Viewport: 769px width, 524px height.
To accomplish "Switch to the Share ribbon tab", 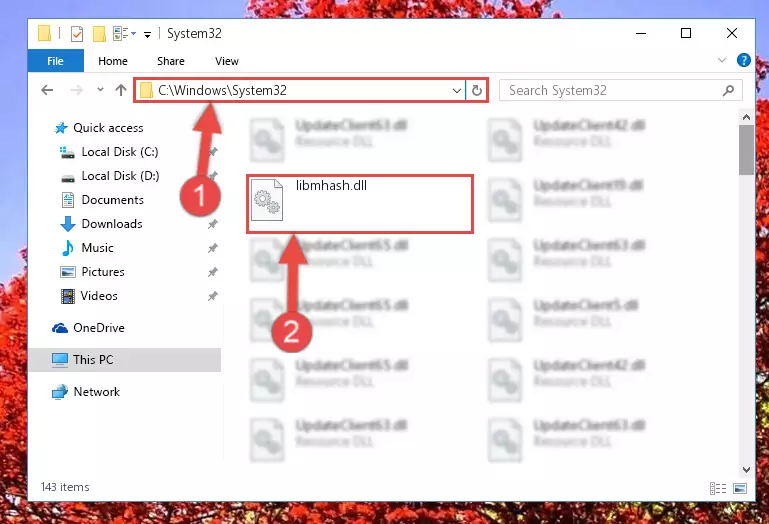I will coord(171,61).
